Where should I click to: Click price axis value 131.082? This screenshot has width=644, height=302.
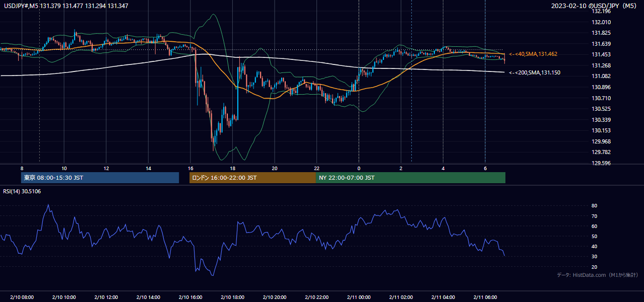601,77
